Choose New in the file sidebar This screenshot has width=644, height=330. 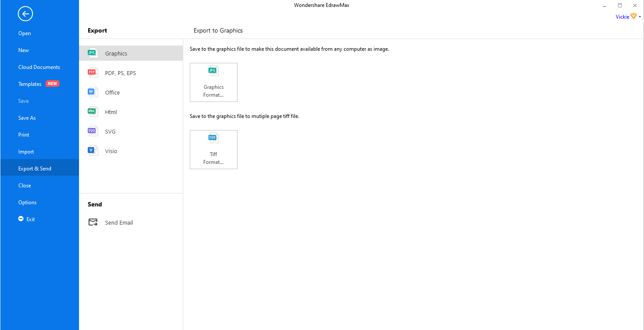23,50
